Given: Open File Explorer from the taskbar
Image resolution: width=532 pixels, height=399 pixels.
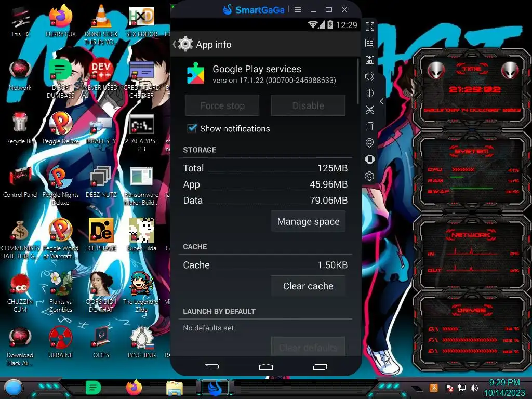Looking at the screenshot, I should (175, 388).
